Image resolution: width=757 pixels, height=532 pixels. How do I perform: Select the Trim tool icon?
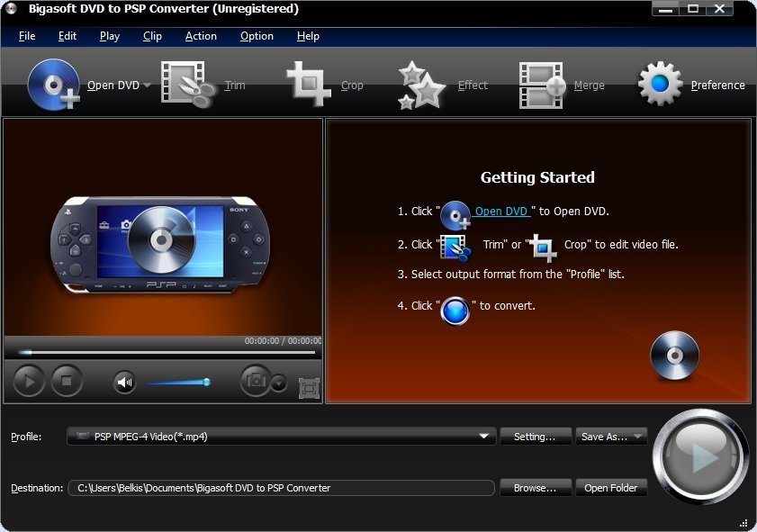tap(187, 85)
